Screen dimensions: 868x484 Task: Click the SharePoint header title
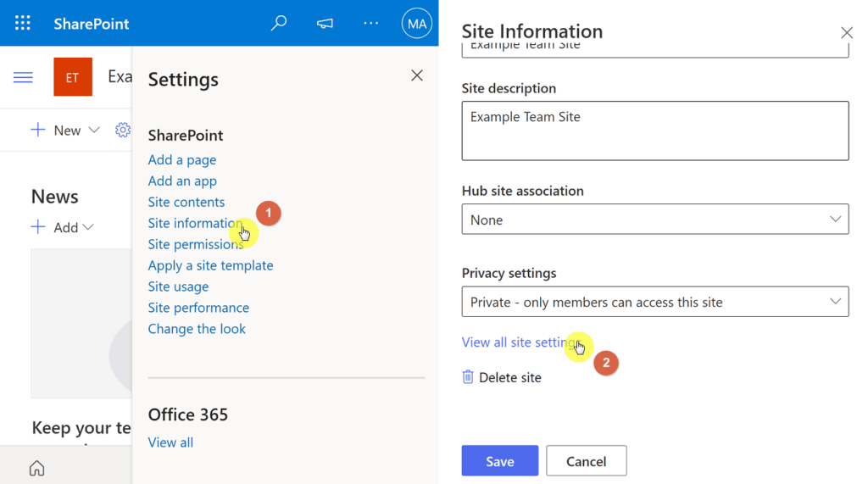click(92, 24)
